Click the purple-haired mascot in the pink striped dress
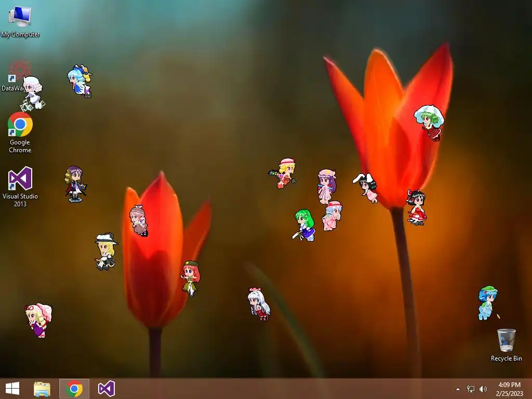This screenshot has height=399, width=532. [327, 187]
